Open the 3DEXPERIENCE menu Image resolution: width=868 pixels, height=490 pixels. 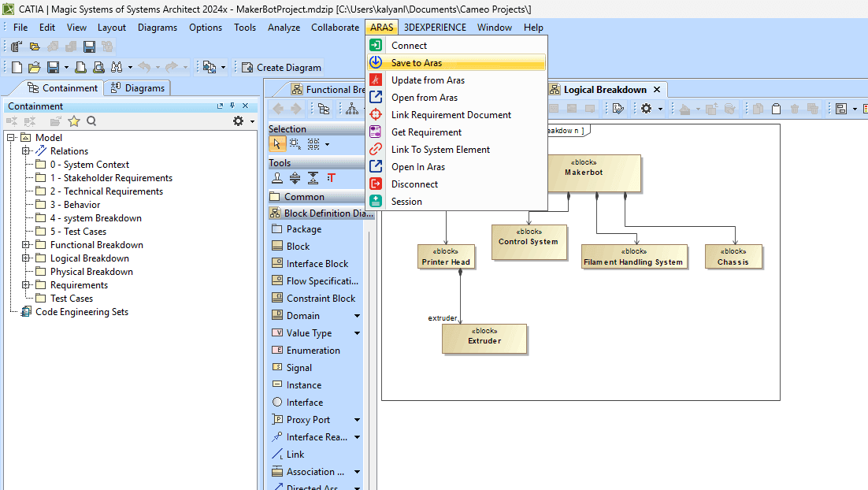coord(435,27)
